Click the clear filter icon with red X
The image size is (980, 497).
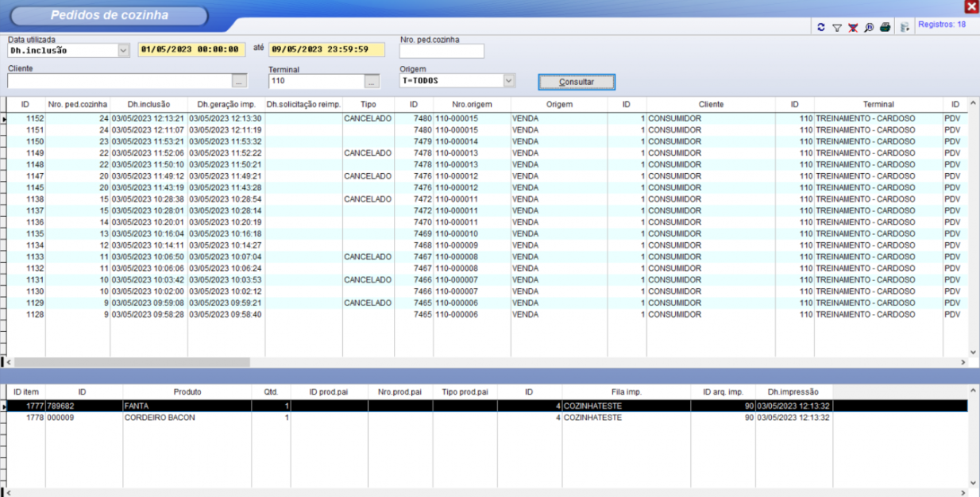(x=853, y=28)
